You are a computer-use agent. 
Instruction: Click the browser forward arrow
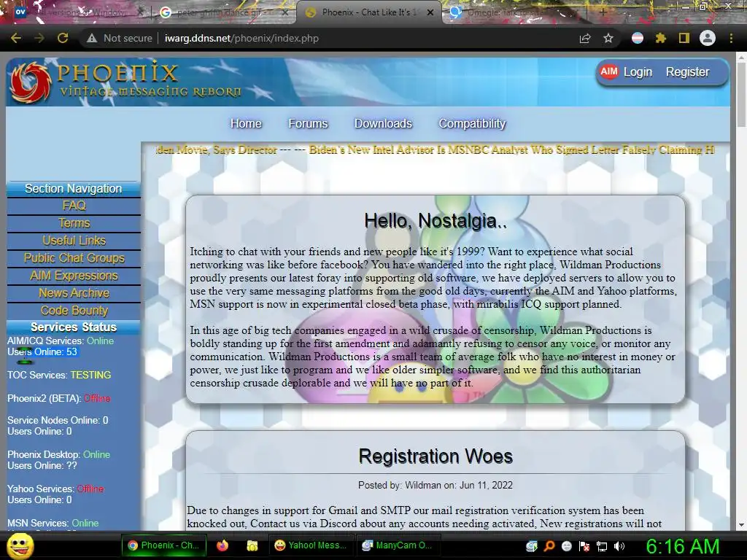pos(39,38)
